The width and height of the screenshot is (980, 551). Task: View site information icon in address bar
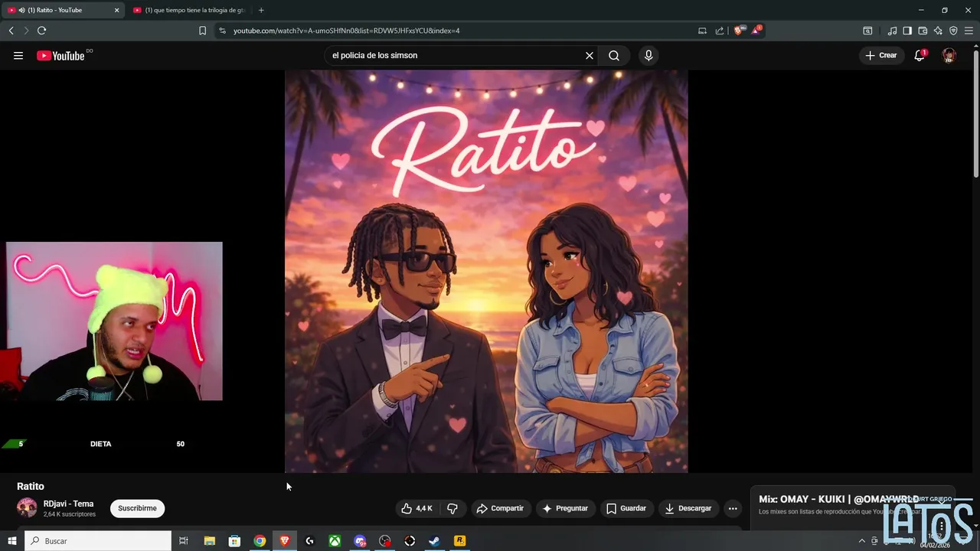tap(222, 31)
